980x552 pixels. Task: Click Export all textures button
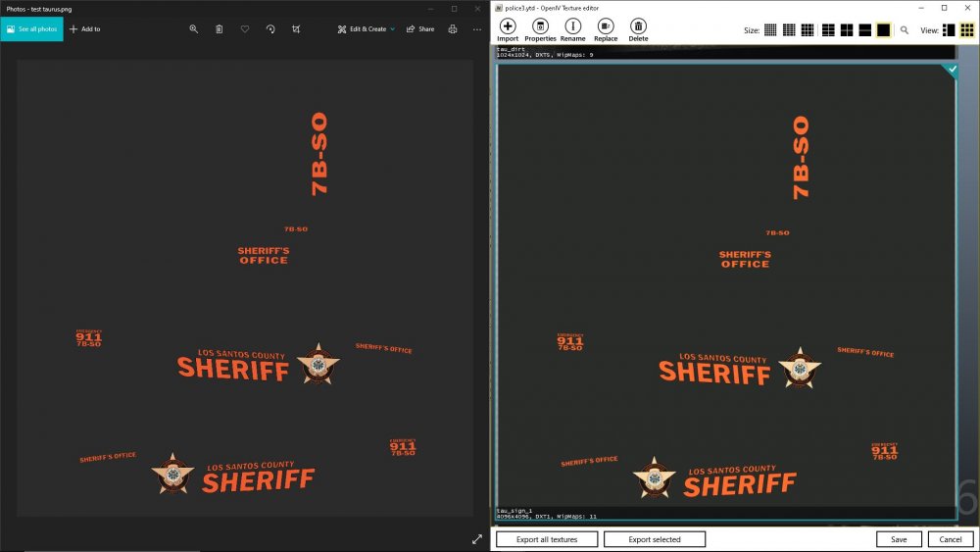[546, 539]
